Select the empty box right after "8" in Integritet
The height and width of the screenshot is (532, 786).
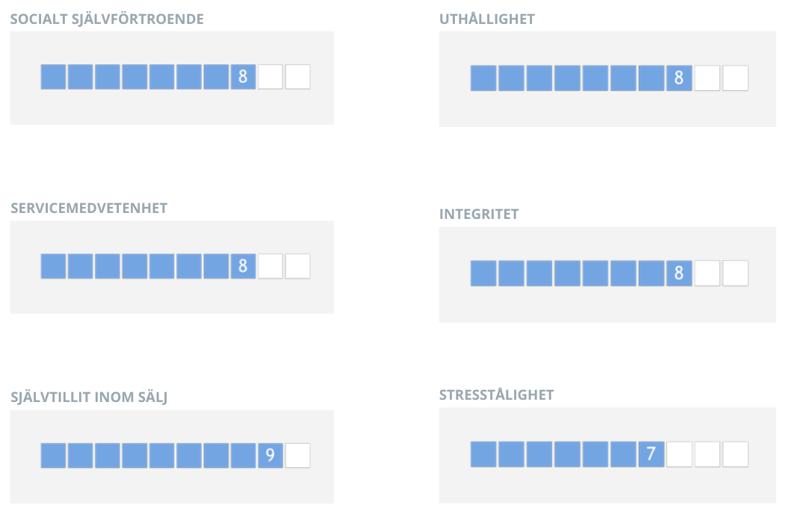(x=707, y=273)
